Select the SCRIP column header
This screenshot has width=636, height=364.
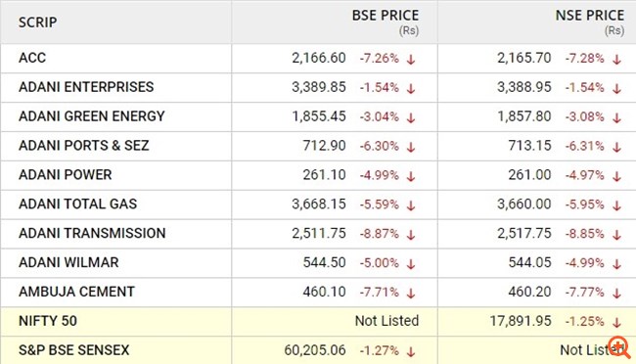[38, 23]
